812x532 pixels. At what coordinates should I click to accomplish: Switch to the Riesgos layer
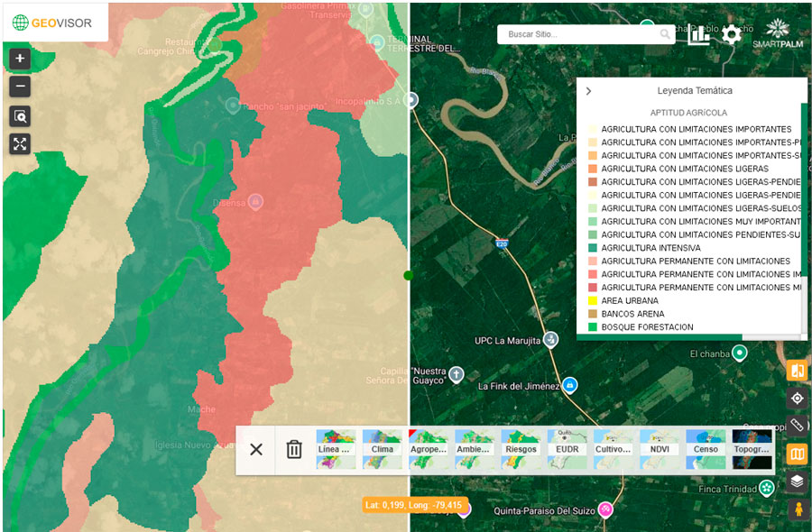pyautogui.click(x=521, y=449)
